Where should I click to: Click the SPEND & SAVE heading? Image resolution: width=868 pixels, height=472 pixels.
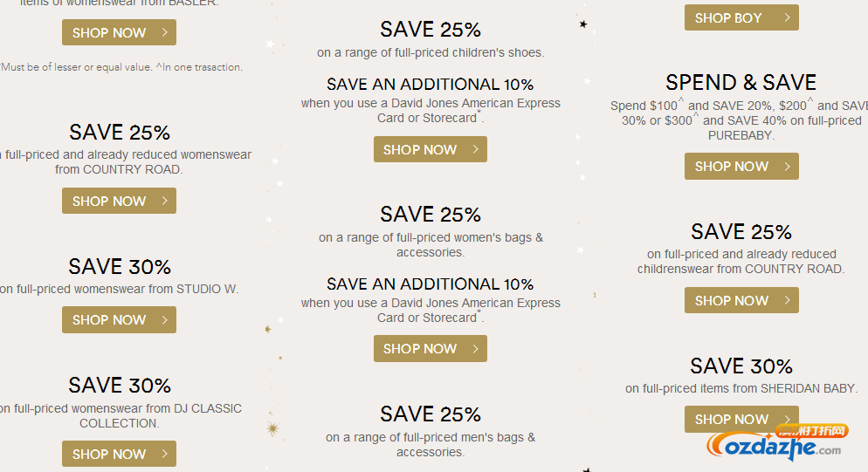[741, 83]
